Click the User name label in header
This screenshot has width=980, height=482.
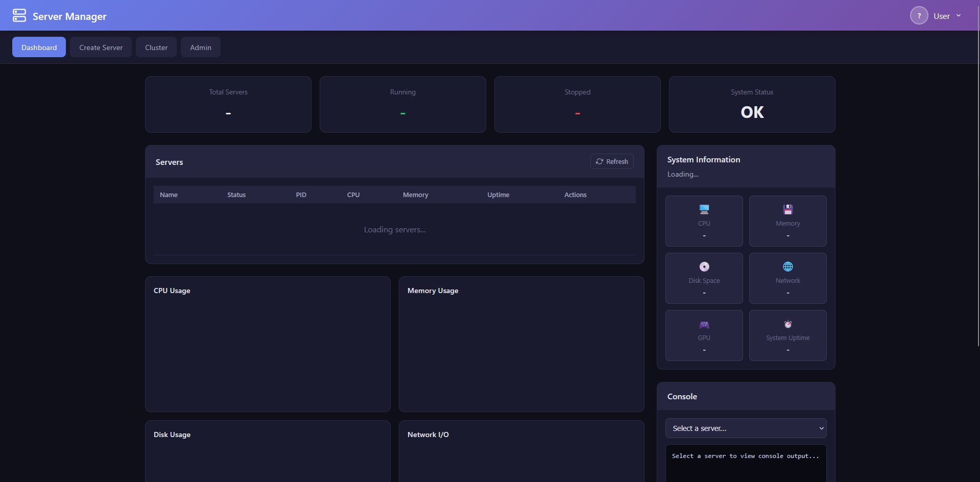pos(942,16)
